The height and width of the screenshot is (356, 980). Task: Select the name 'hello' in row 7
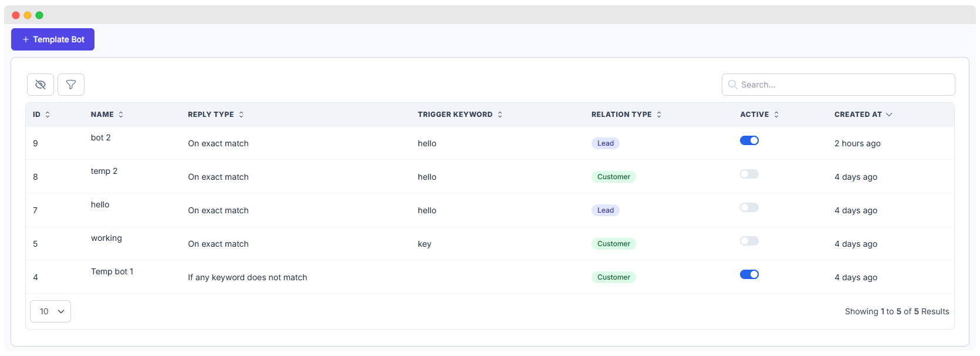[100, 204]
